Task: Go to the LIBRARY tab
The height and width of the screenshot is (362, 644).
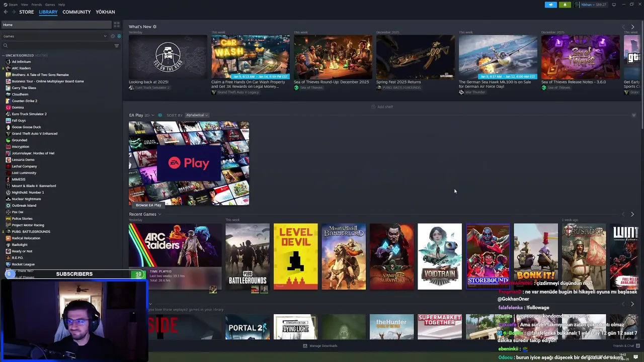Action: 48,12
